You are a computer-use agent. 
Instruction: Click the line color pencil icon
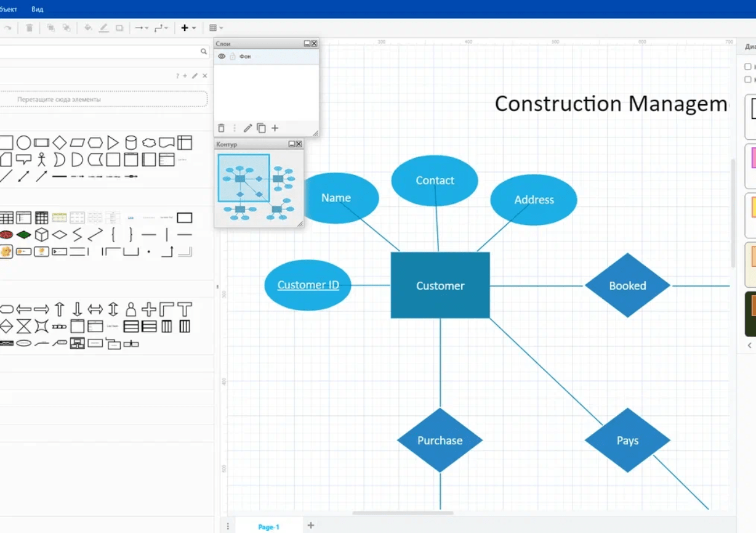click(103, 28)
